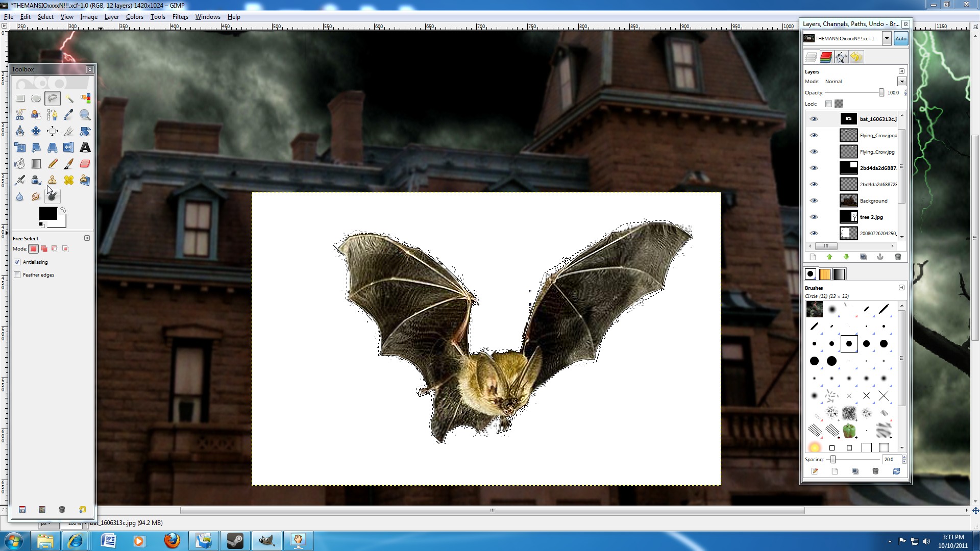Select the Color Picker eyedropper tool
Viewport: 980px width, 551px height.
point(69,115)
